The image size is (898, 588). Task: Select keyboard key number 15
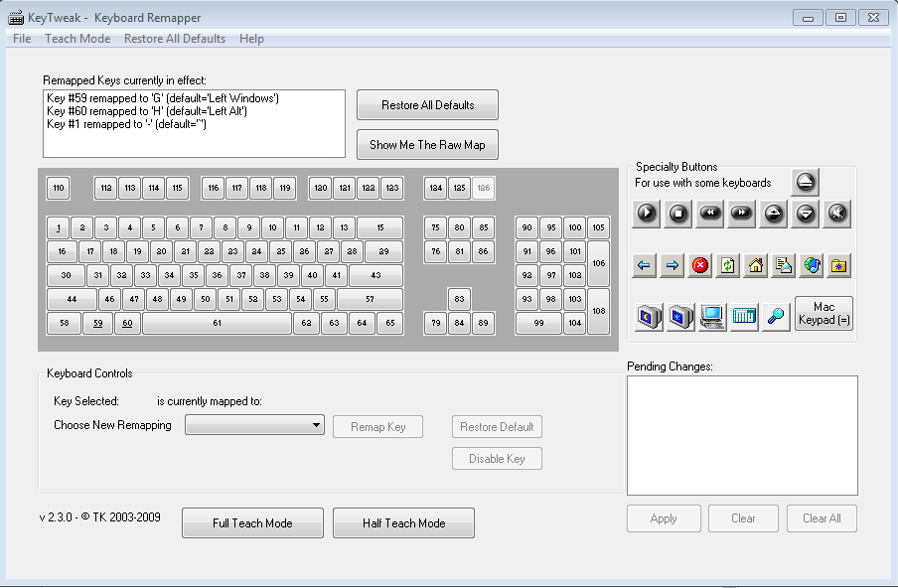click(x=380, y=227)
